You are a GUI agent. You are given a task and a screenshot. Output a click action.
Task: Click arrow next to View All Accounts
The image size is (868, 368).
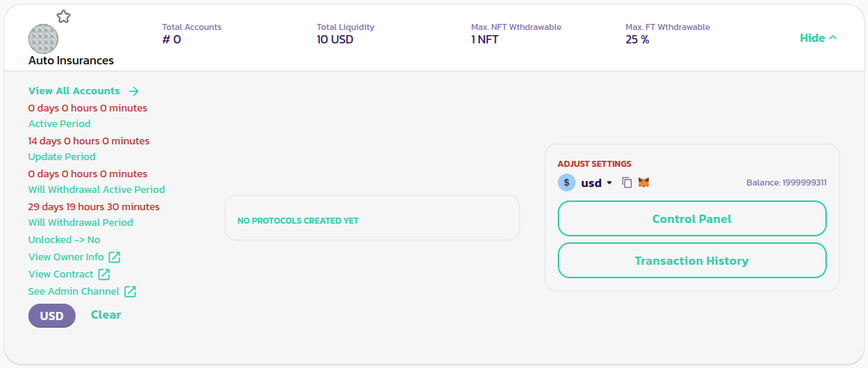point(134,91)
